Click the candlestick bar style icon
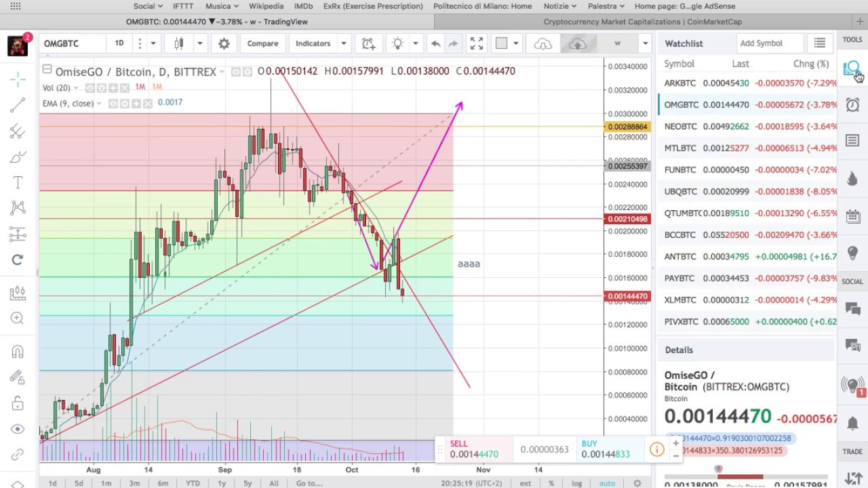The height and width of the screenshot is (488, 868). pyautogui.click(x=179, y=43)
